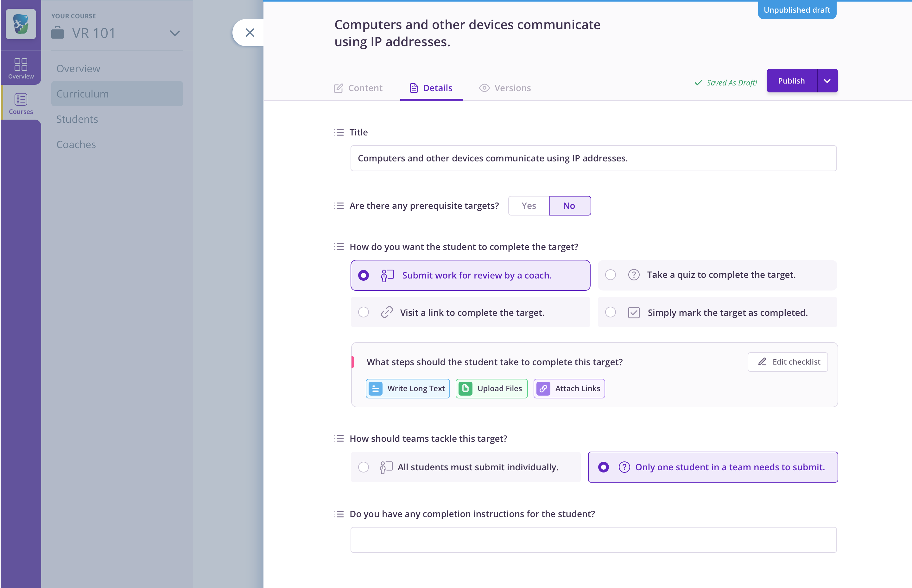Click the Write Long Text icon
Image resolution: width=912 pixels, height=588 pixels.
click(x=375, y=389)
